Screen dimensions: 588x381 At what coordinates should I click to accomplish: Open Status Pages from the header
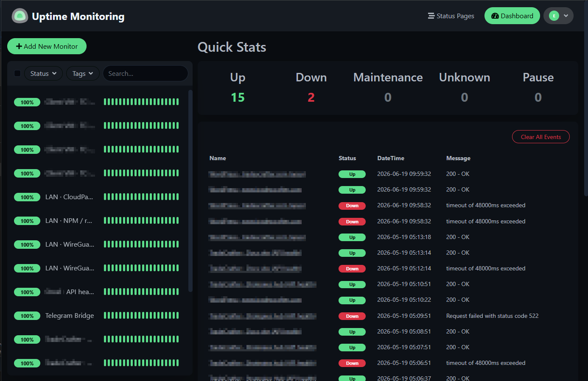coord(451,16)
